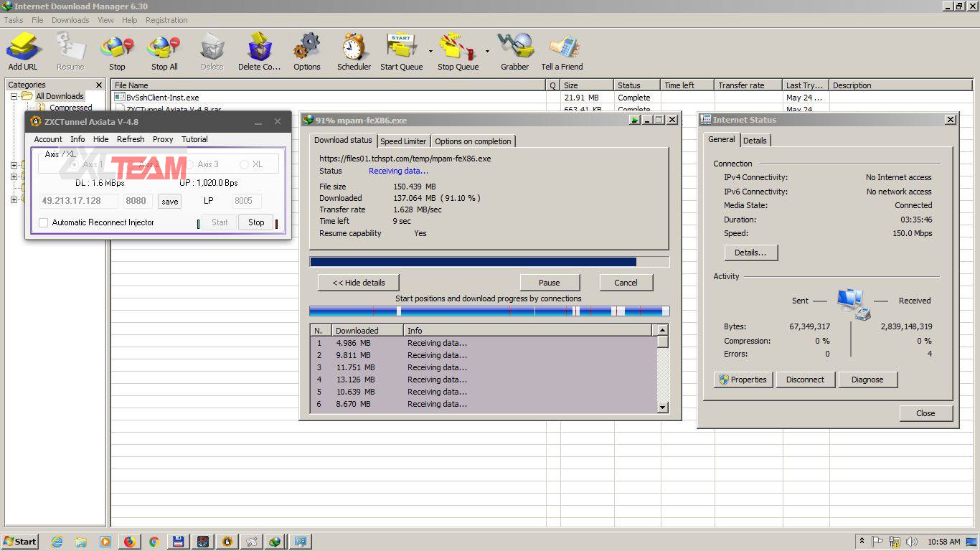
Task: Open the Start Queue dropdown arrow
Action: coord(430,52)
